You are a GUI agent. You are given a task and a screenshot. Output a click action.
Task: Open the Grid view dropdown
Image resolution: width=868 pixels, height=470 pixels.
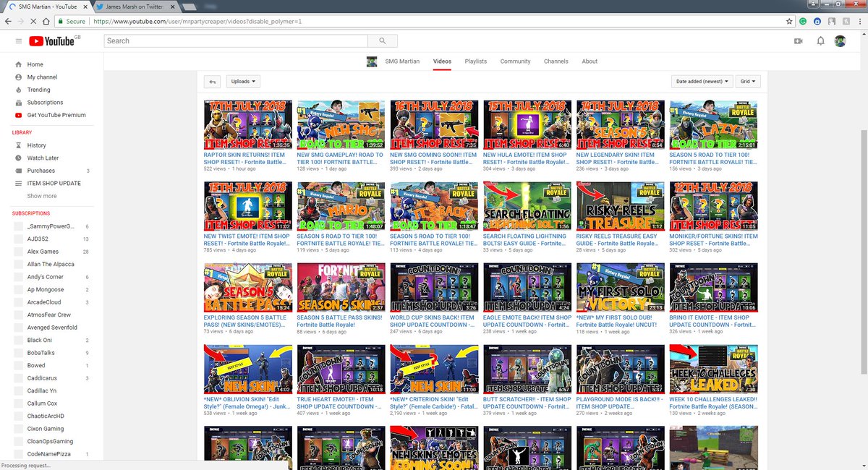(748, 82)
